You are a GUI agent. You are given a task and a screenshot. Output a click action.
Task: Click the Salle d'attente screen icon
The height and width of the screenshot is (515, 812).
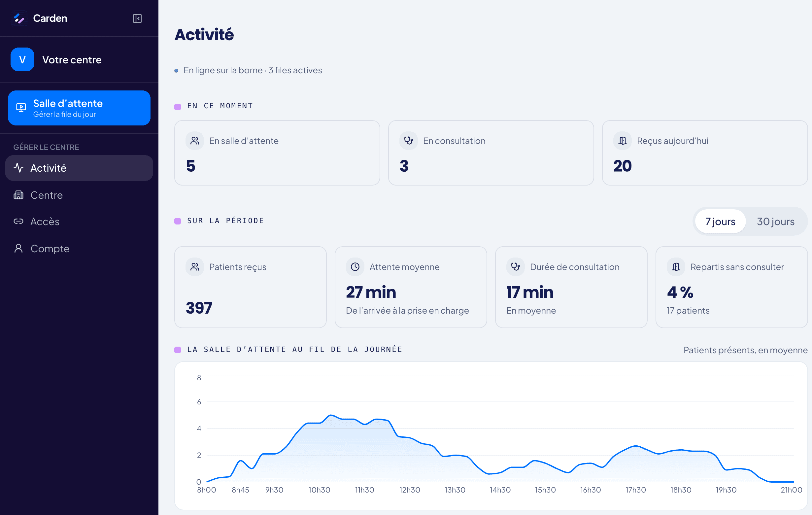point(21,108)
